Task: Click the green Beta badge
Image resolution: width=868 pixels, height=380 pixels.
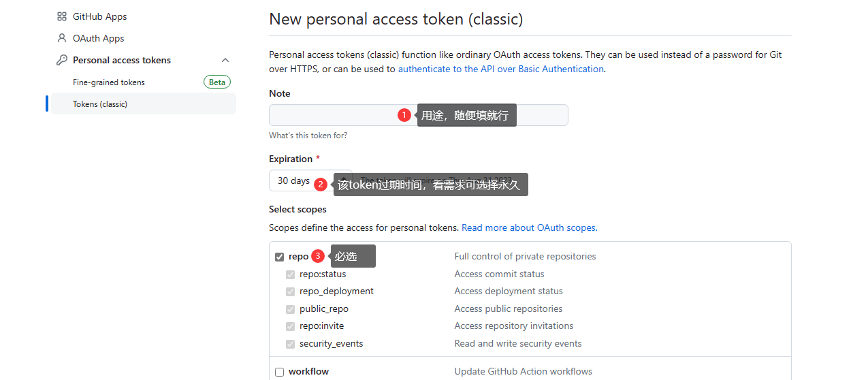Action: click(x=217, y=82)
